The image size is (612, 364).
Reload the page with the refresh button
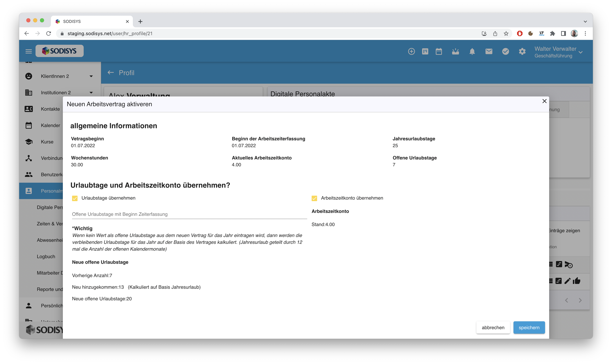click(x=48, y=34)
